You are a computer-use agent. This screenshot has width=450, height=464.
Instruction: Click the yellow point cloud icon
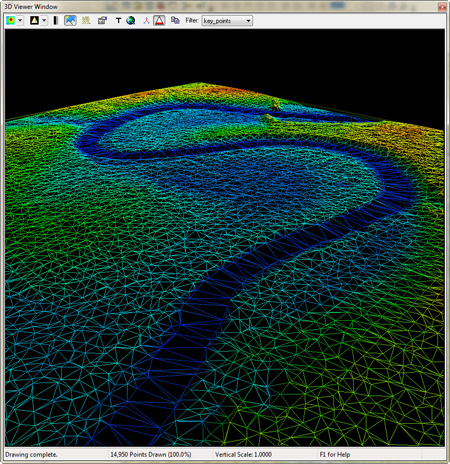tap(86, 21)
